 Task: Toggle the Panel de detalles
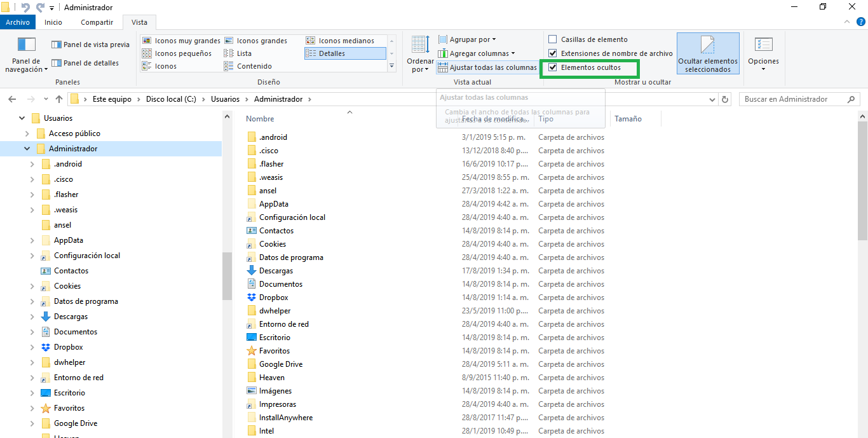point(85,63)
